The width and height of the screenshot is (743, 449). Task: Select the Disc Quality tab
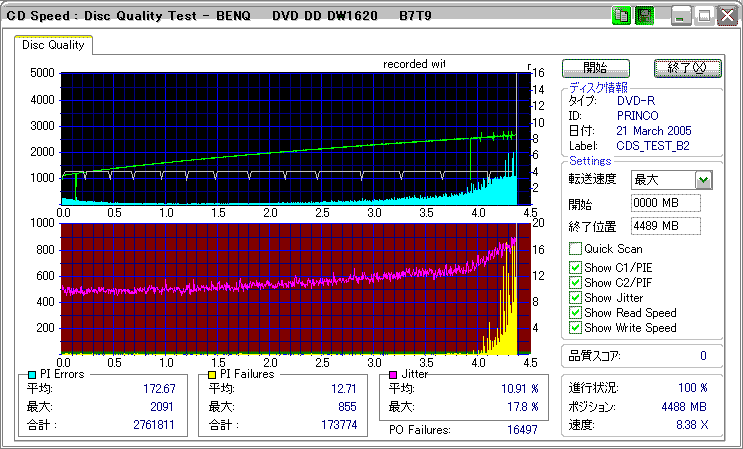click(54, 45)
